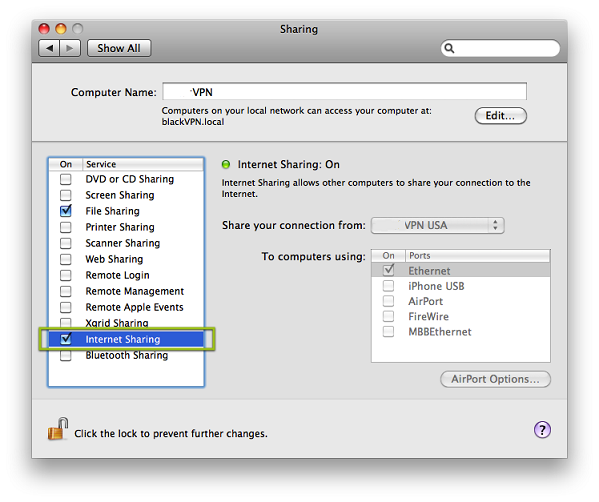The image size is (599, 502).
Task: Click the Edit... button
Action: click(500, 115)
